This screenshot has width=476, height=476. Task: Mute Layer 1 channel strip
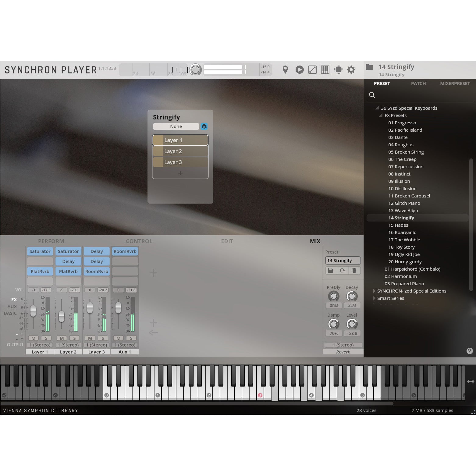[33, 338]
